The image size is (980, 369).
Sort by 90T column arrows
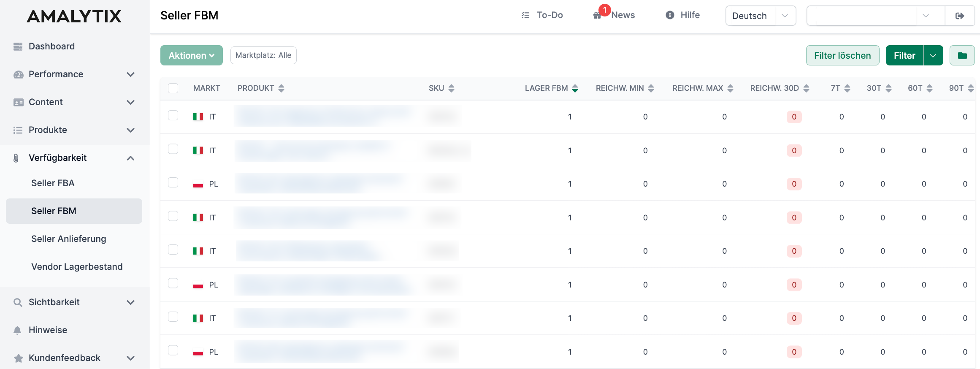(x=971, y=88)
